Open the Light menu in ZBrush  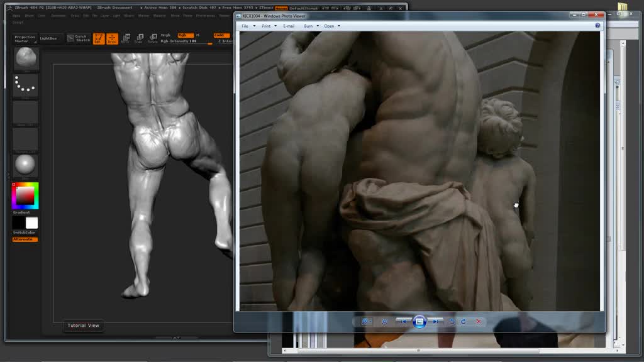click(116, 16)
